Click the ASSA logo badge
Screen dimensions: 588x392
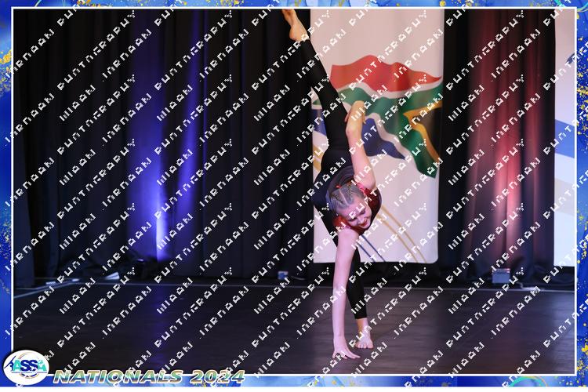[26, 368]
